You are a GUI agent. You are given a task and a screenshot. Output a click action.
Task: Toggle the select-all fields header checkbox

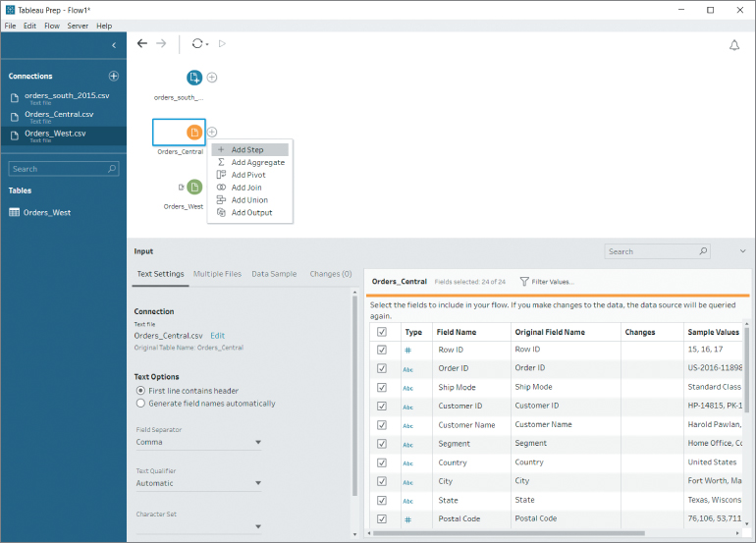coord(382,332)
